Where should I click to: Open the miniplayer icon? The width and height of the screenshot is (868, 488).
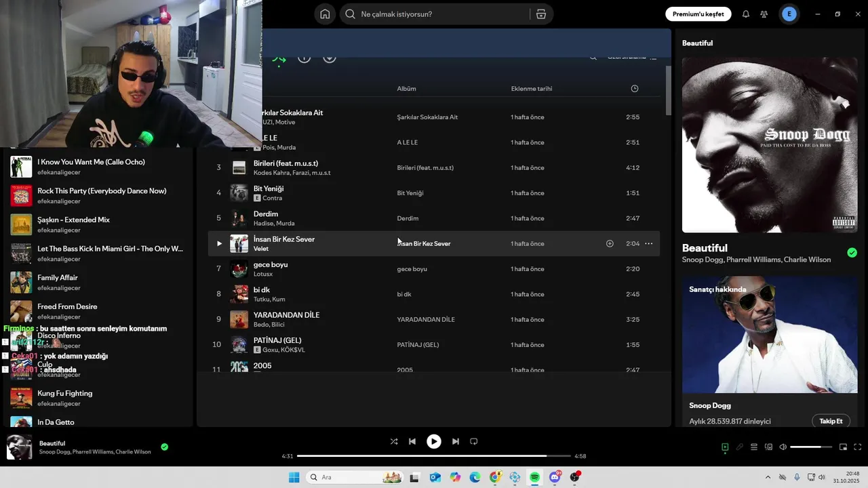point(844,447)
